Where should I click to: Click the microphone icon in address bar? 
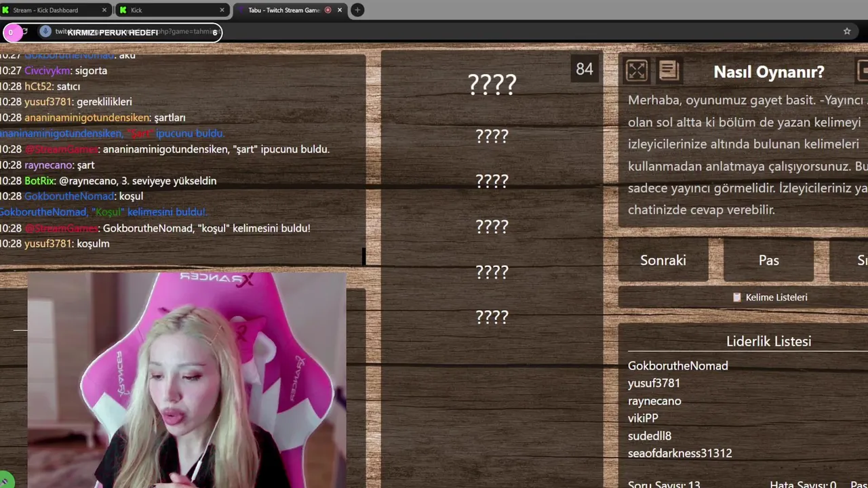pos(45,31)
